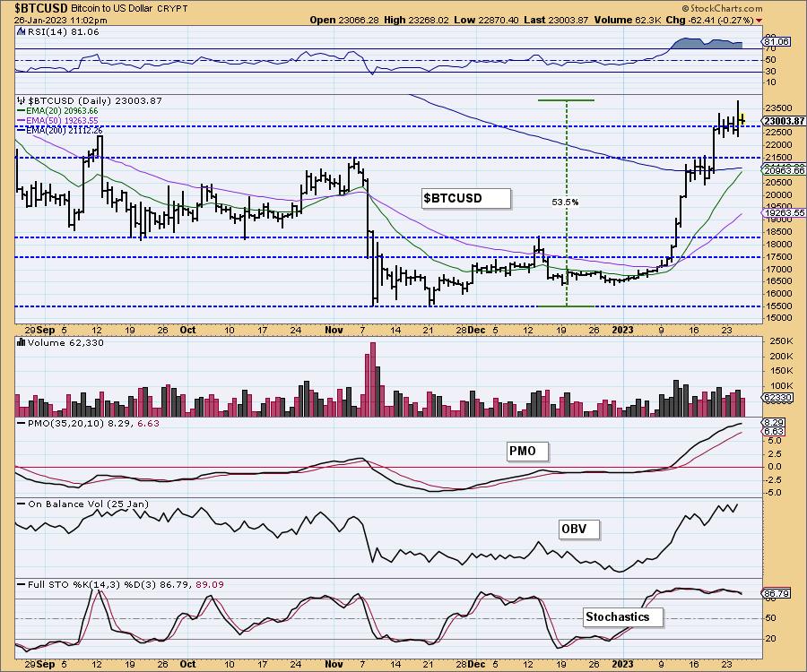Click the RSI(14) 81.06 panel label
The image size is (807, 672).
click(62, 32)
